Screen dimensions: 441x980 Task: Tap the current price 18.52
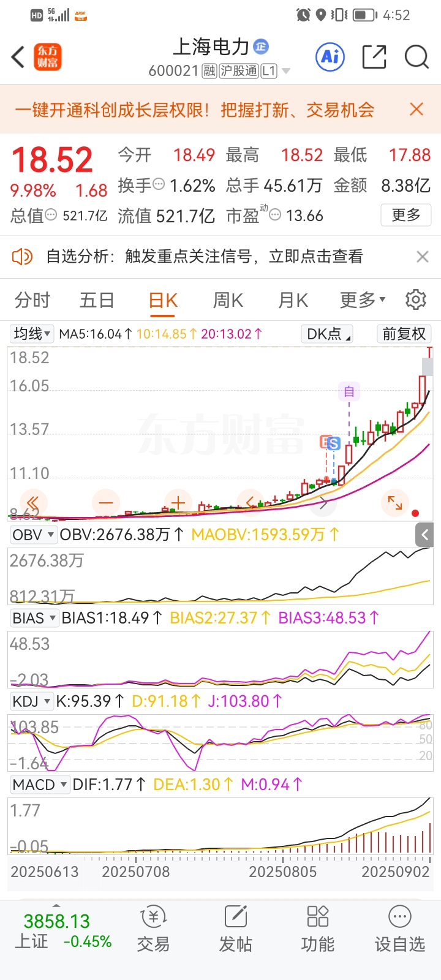(52, 160)
